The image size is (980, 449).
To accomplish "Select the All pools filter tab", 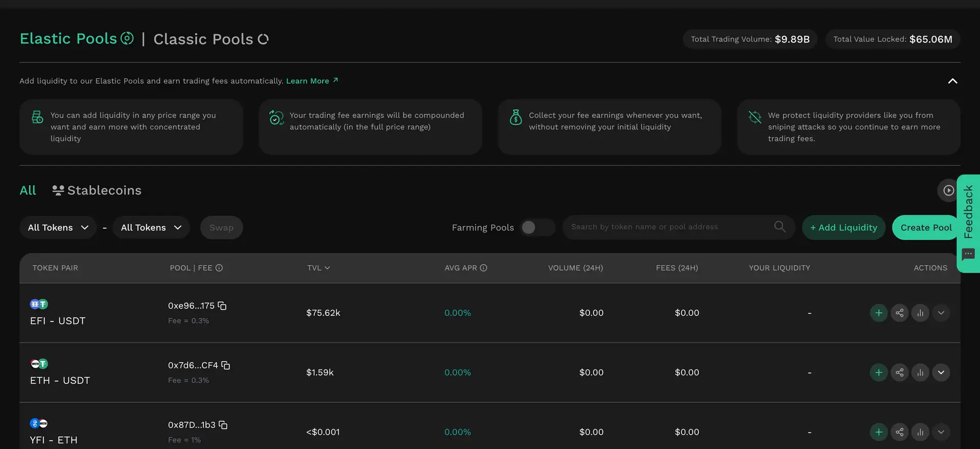I will pyautogui.click(x=28, y=190).
